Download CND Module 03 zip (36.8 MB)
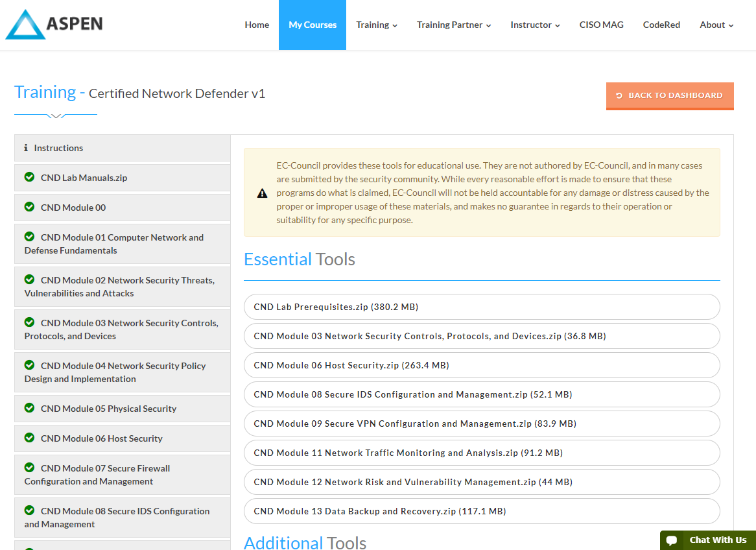The height and width of the screenshot is (550, 756). point(482,336)
